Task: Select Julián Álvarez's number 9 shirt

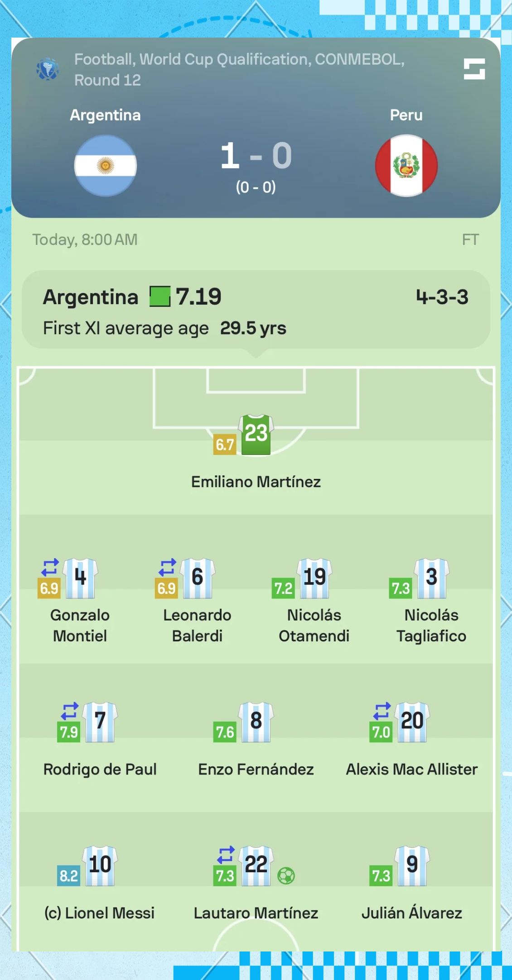Action: (412, 865)
